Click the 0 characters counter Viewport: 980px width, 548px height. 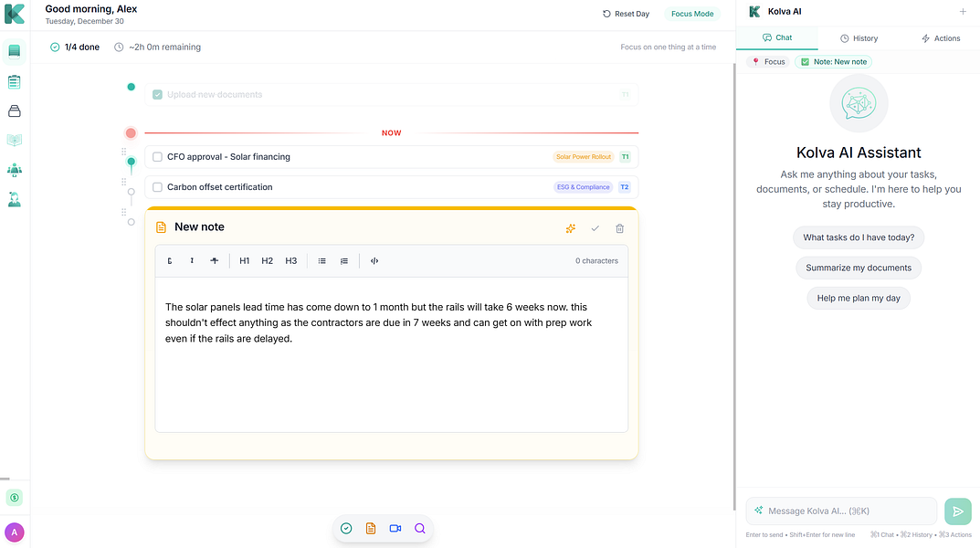(x=596, y=261)
